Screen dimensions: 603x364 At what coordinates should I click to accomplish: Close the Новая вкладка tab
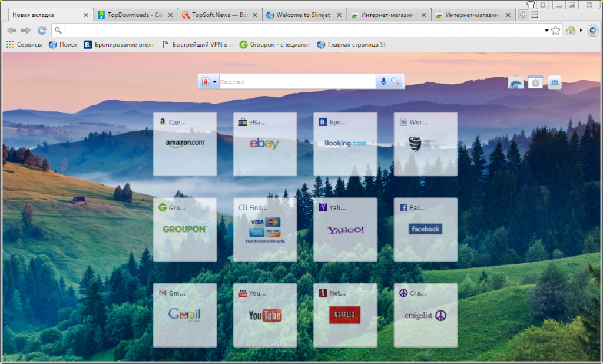point(86,15)
